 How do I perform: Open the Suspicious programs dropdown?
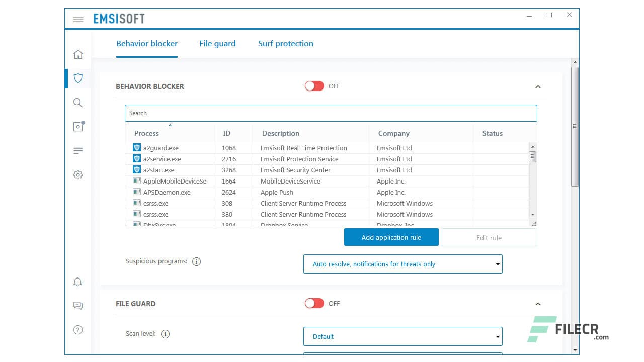click(403, 264)
